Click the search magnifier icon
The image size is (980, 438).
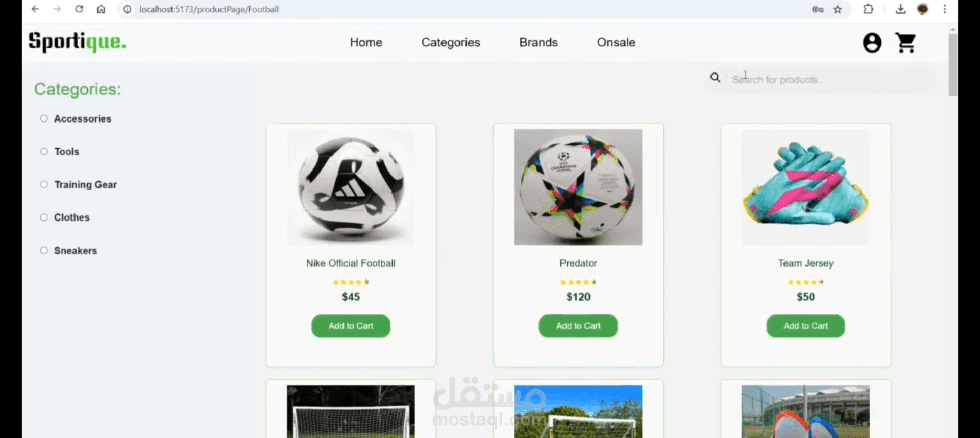coord(715,77)
